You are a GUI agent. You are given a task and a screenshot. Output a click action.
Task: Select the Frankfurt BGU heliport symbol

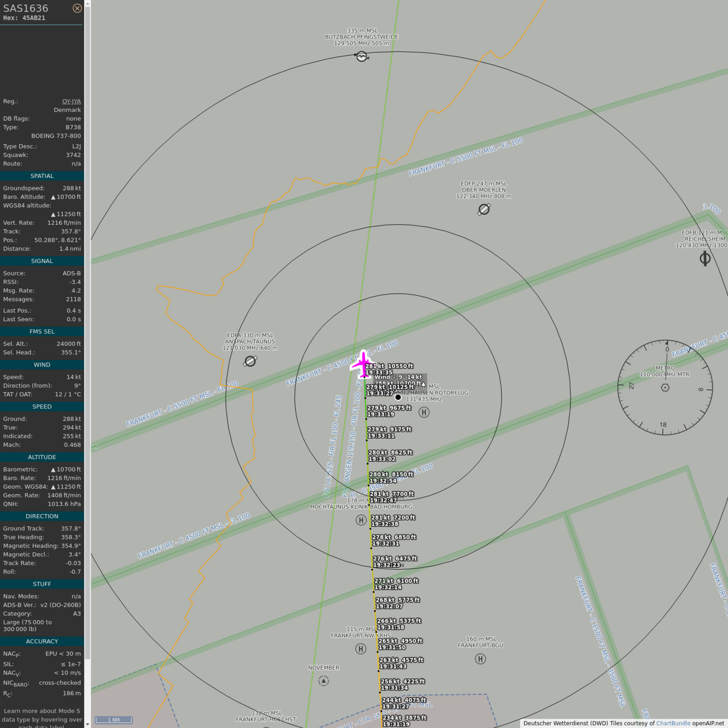(480, 659)
